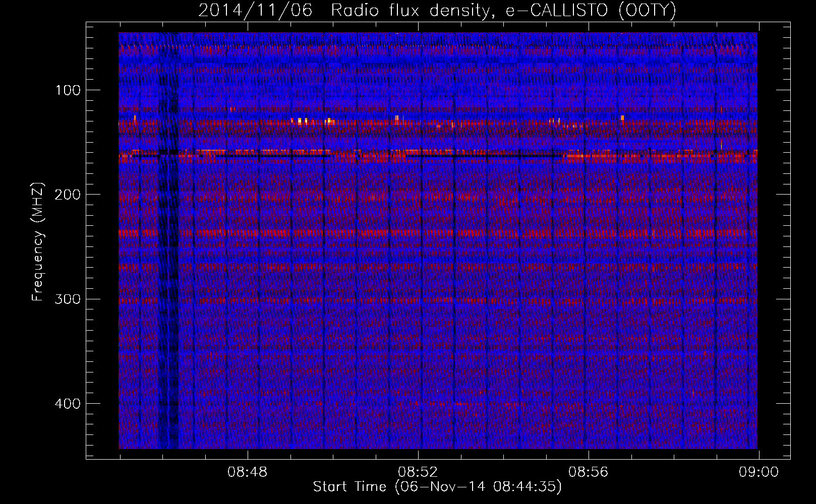Click the 08:56 time tick label
The image size is (816, 504).
point(588,472)
